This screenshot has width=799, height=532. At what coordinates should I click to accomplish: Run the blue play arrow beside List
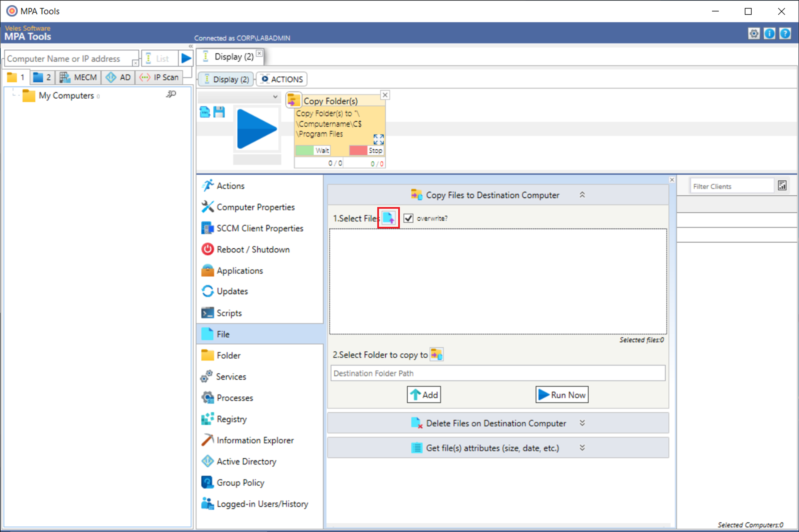point(186,58)
